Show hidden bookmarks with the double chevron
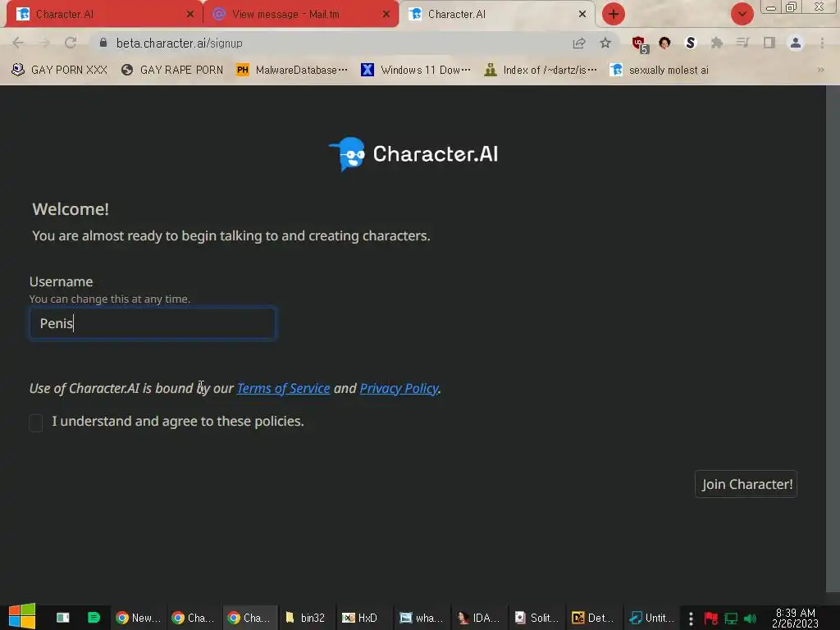 tap(820, 70)
